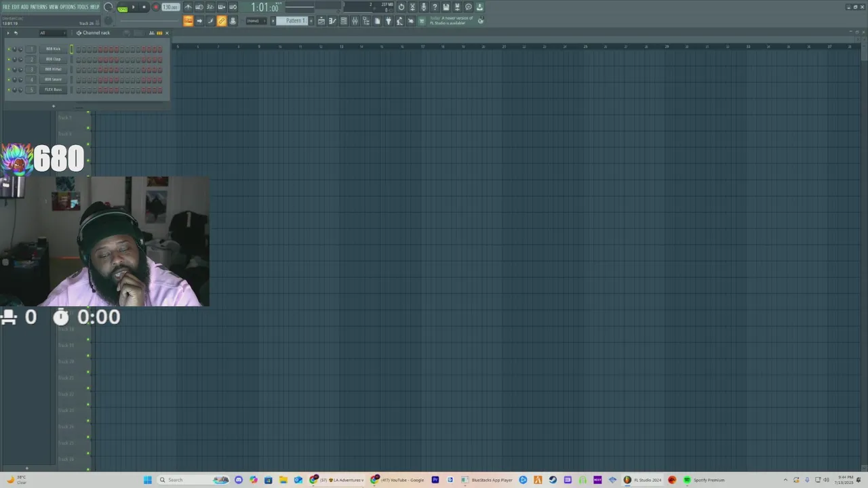This screenshot has width=868, height=488.
Task: Click the question mark help icon
Action: point(435,7)
